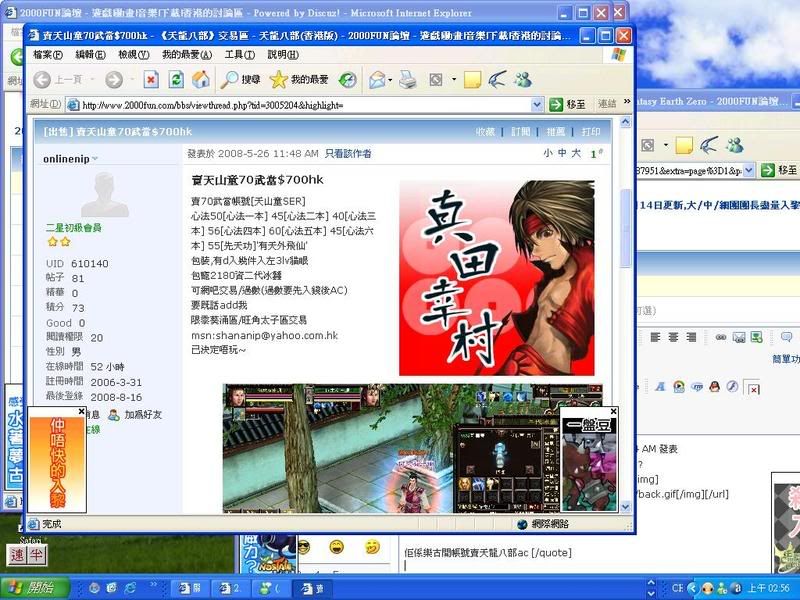Open the 我的最愛(A) menu
Image resolution: width=800 pixels, height=600 pixels.
point(187,55)
